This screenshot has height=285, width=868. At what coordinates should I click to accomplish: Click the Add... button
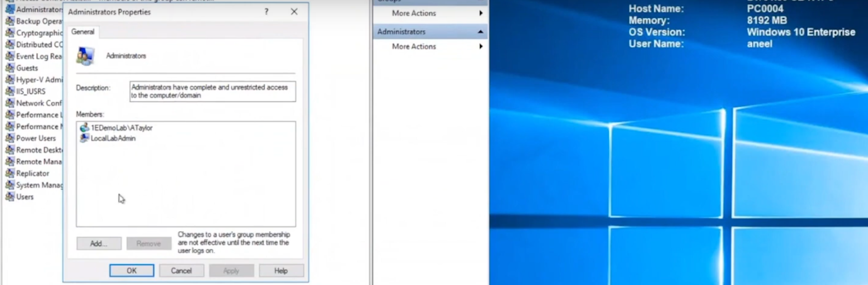point(98,243)
